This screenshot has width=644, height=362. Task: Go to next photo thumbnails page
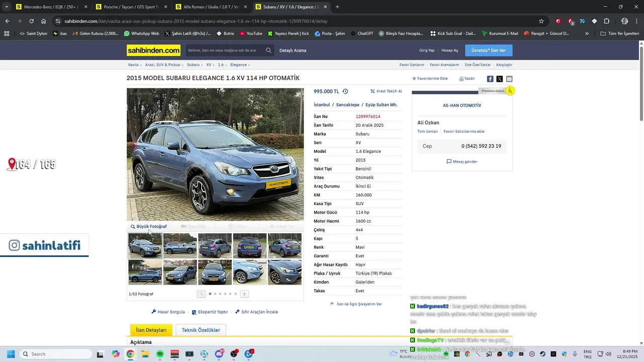pyautogui.click(x=245, y=294)
